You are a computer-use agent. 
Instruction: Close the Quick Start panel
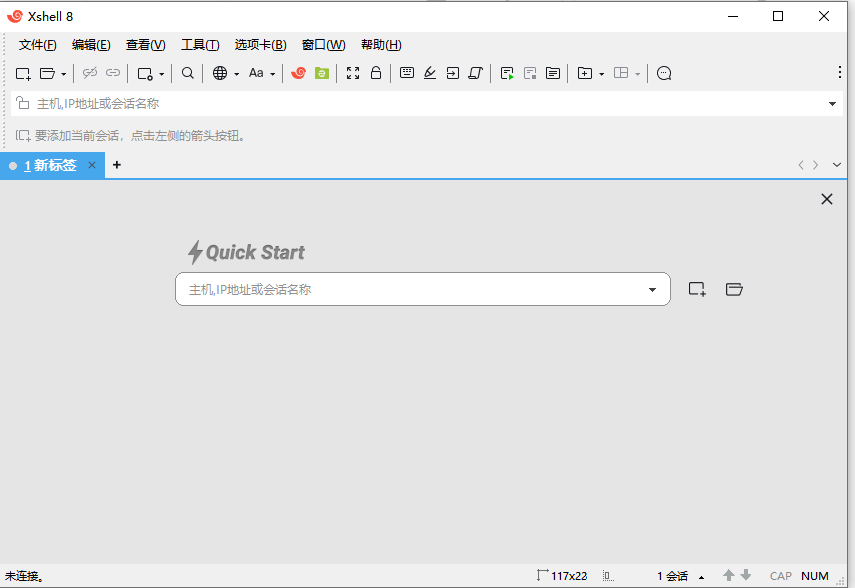[827, 199]
